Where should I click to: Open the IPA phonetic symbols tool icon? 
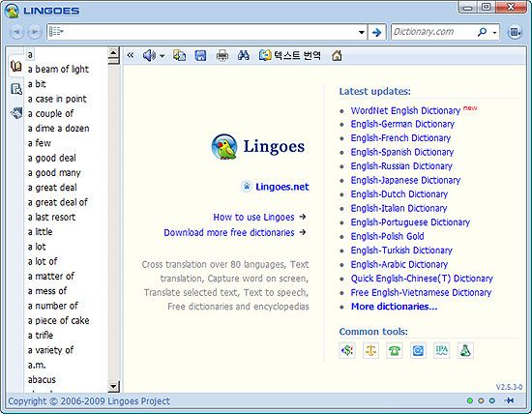(441, 350)
